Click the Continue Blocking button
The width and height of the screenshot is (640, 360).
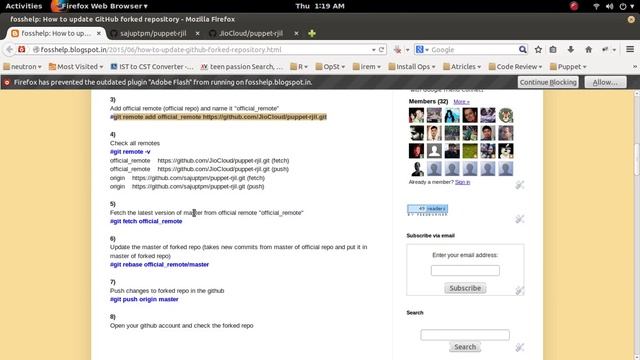[x=548, y=82]
